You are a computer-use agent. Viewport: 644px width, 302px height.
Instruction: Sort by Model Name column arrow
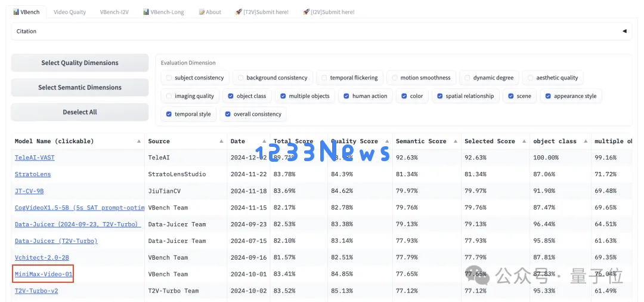139,141
